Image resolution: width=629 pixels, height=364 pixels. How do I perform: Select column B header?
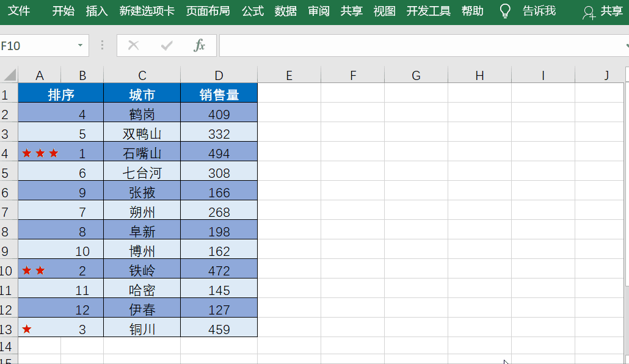82,75
